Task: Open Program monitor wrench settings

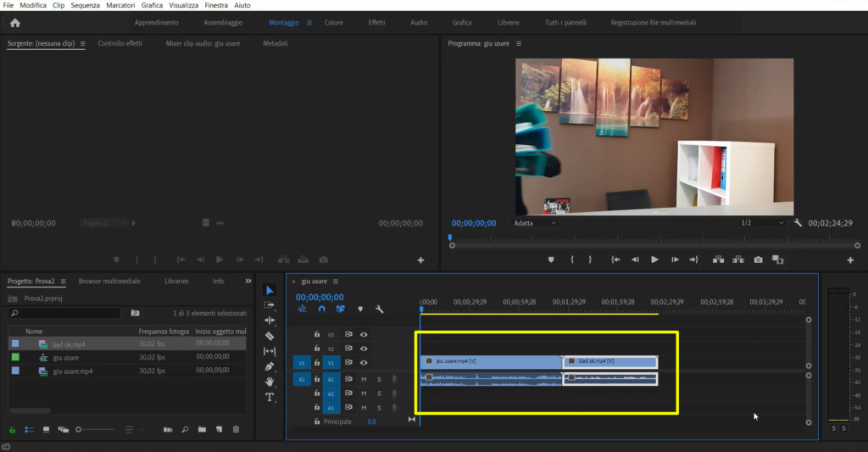Action: 798,223
